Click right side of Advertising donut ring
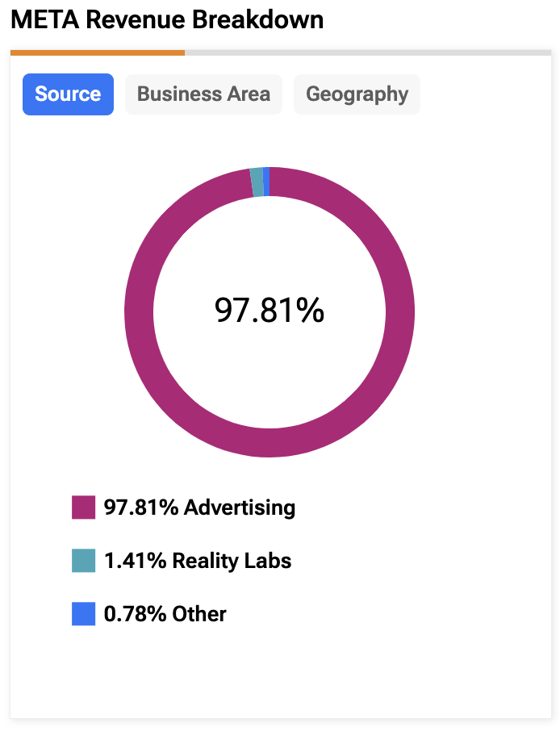Screen dimensions: 560x731 tap(400, 312)
